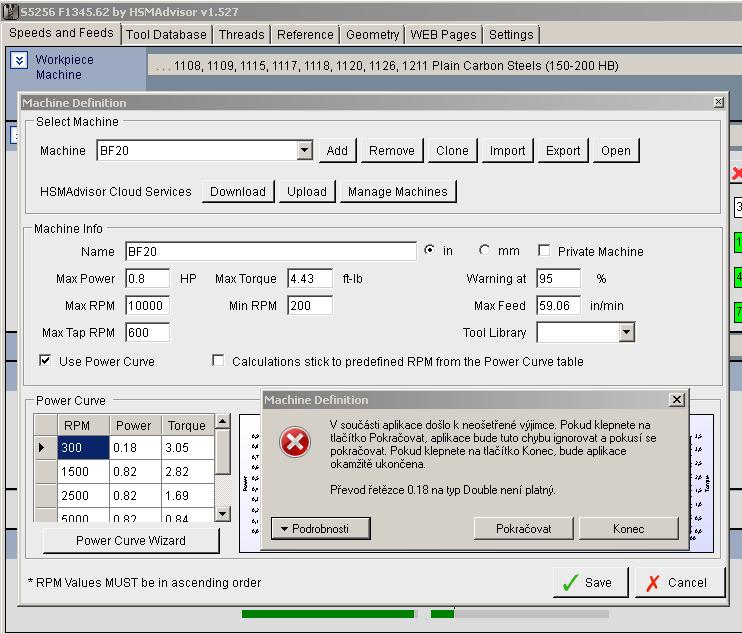
Task: Click the Max Torque input field
Action: pos(310,279)
